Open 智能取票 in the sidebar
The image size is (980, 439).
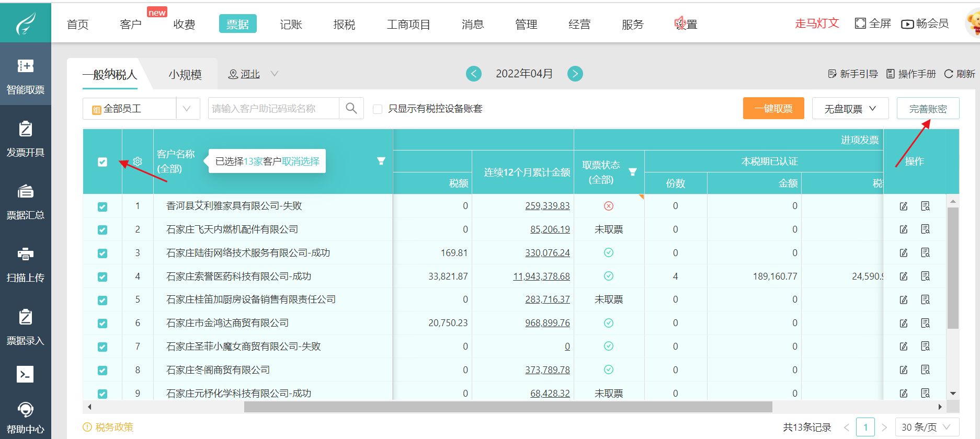point(25,76)
